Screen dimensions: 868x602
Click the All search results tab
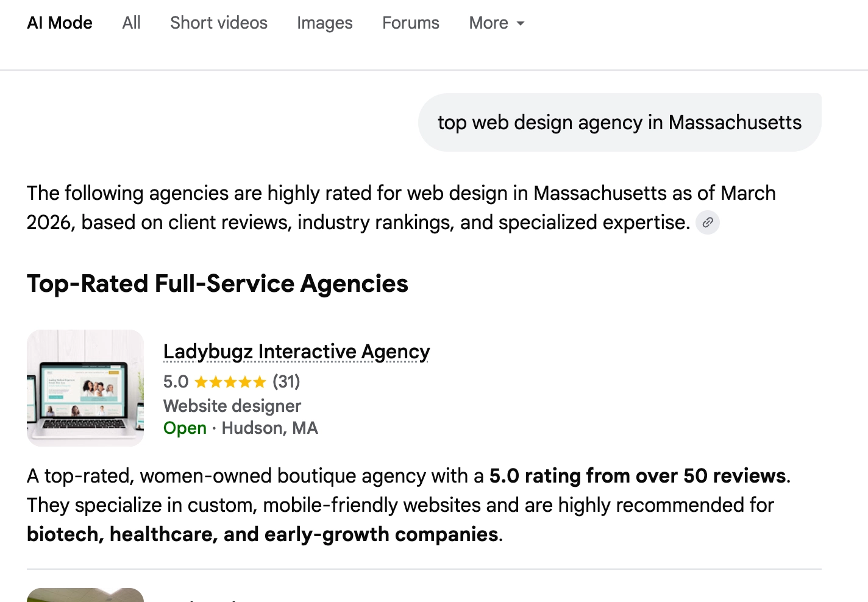click(x=130, y=23)
